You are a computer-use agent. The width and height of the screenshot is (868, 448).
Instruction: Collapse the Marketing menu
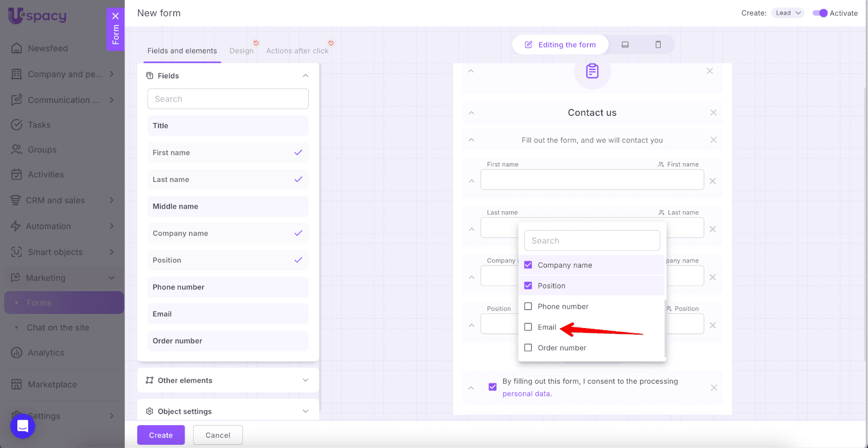click(112, 277)
